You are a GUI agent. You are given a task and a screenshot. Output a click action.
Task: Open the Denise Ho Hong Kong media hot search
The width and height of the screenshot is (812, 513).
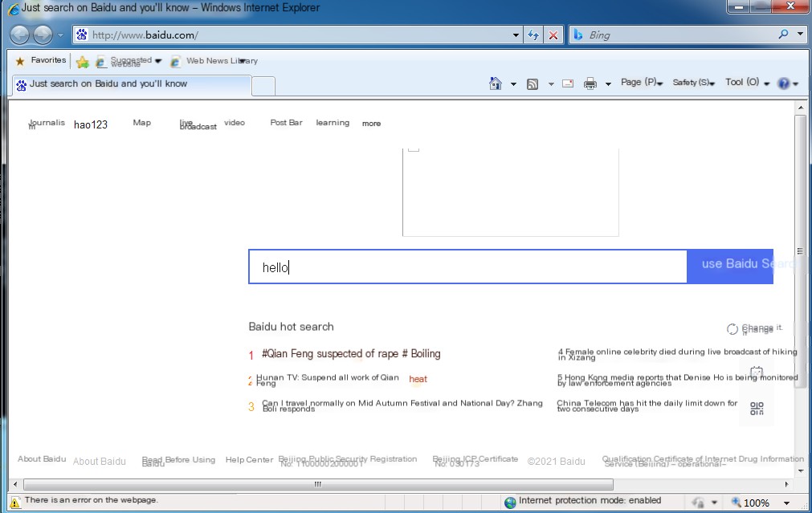click(677, 380)
